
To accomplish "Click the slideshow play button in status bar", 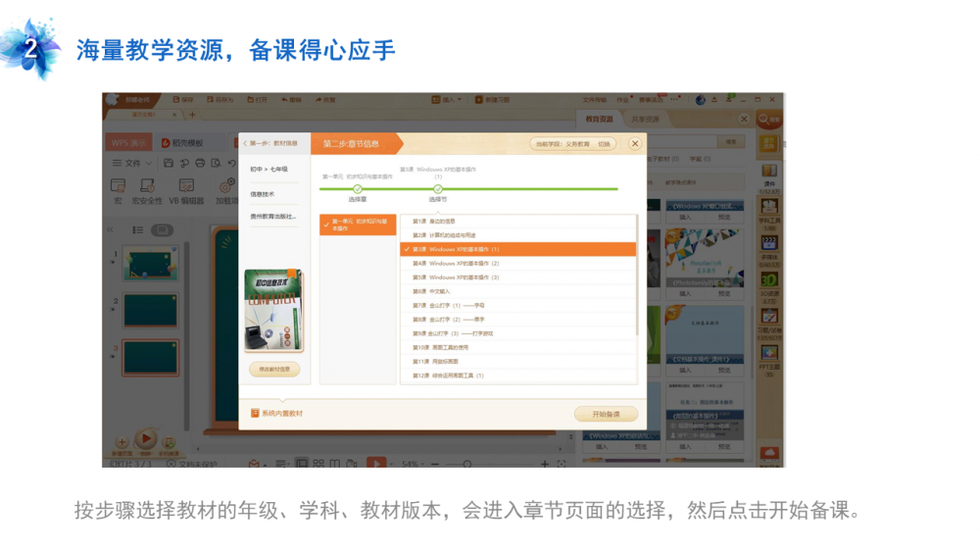I will point(376,463).
